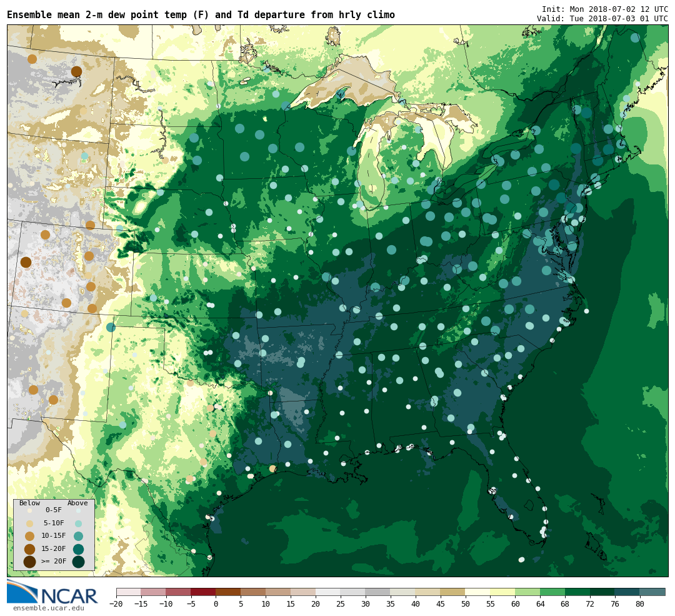Click the colorbar tick label '80'

click(x=640, y=604)
